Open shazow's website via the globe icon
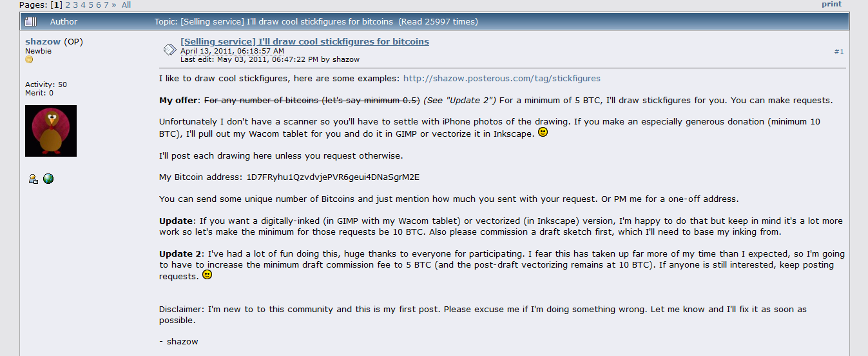 coord(48,179)
